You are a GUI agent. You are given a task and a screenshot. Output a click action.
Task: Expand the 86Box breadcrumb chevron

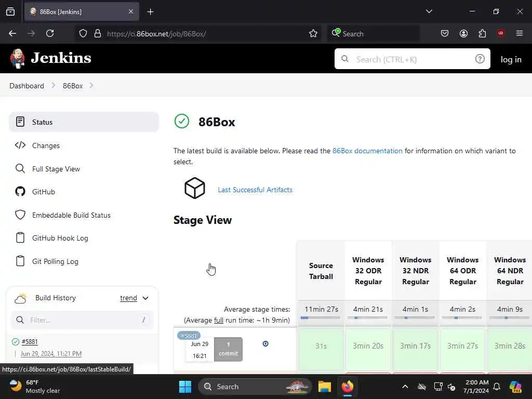click(91, 86)
